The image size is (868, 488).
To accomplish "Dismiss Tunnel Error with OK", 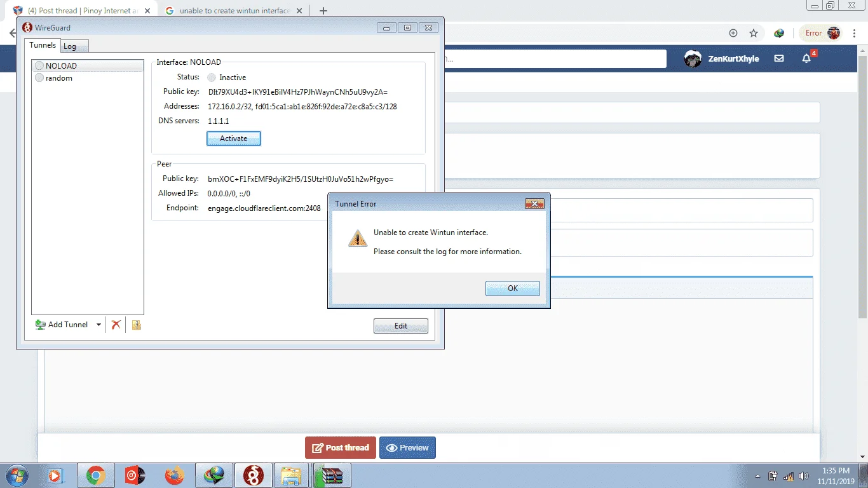I will (513, 288).
